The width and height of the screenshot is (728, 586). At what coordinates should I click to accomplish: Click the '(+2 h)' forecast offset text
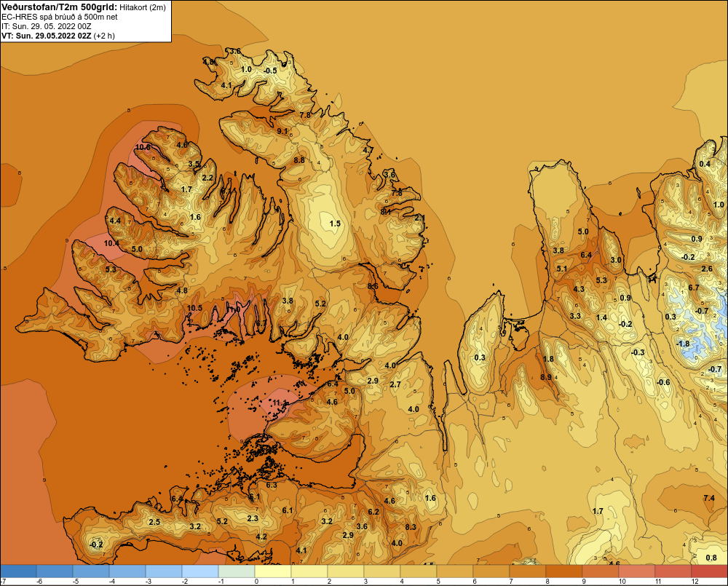104,36
